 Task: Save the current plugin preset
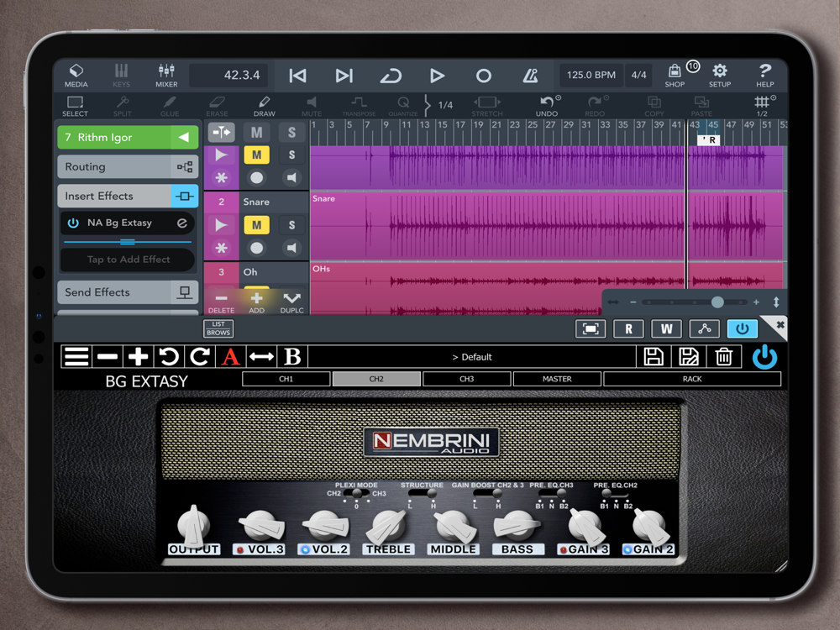[654, 357]
